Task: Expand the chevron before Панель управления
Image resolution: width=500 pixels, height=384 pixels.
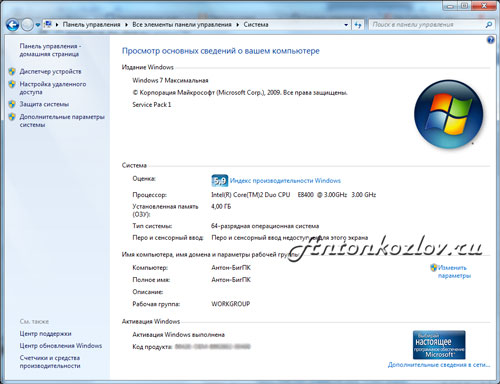Action: [x=57, y=25]
